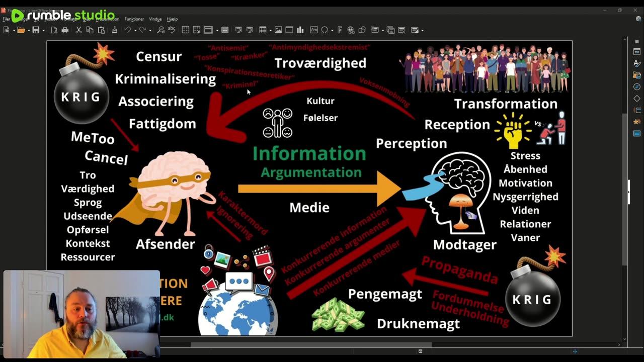Start presentation from current slide icon
644x362 pixels.
pyautogui.click(x=250, y=30)
